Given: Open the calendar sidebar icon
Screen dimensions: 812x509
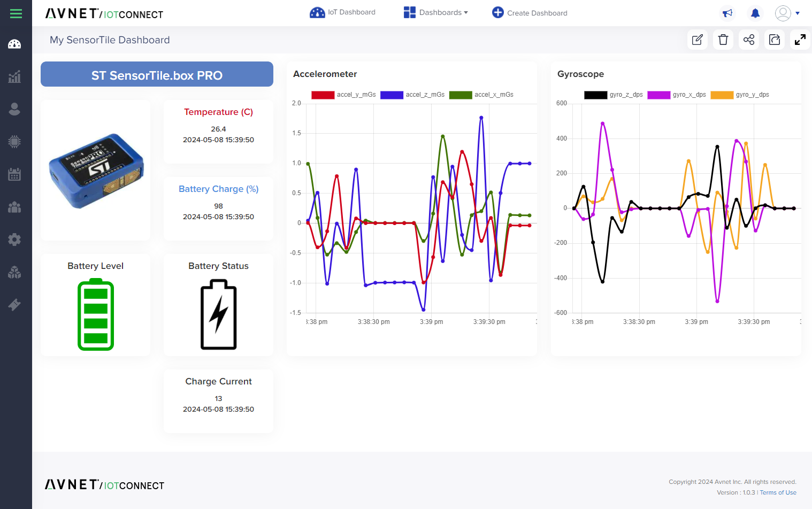Looking at the screenshot, I should tap(14, 174).
